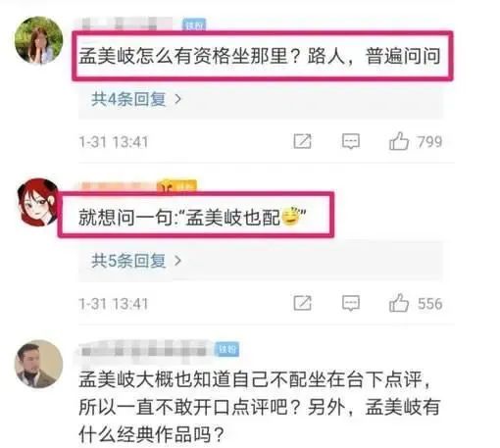This screenshot has width=500, height=448.
Task: Repost the first comment via share icon
Action: pos(302,141)
